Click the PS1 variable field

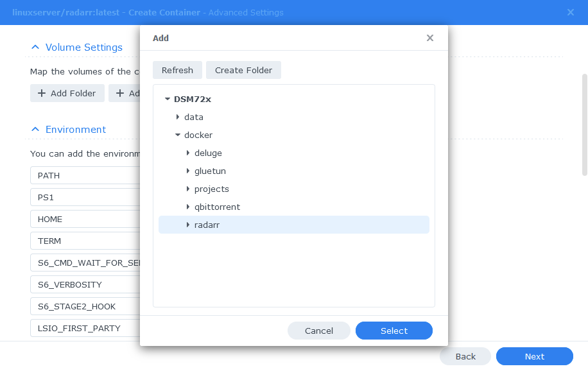85,197
